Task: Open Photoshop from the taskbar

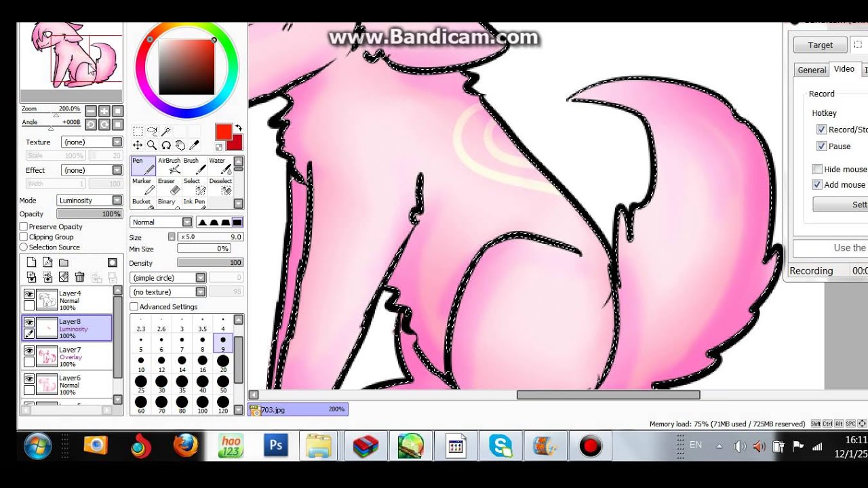Action: (x=275, y=446)
